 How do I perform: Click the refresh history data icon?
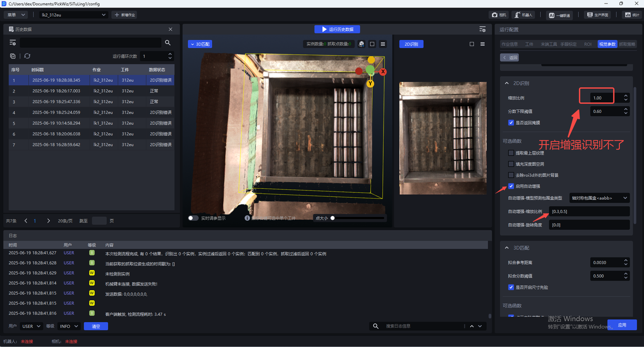click(x=27, y=56)
